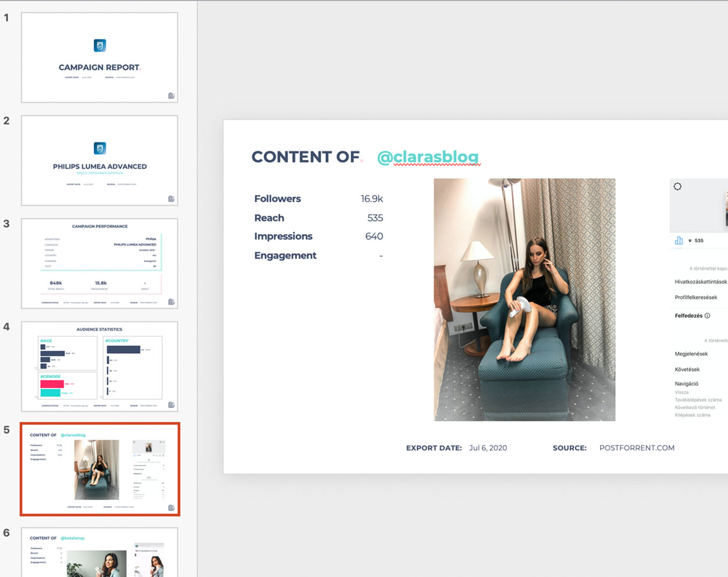Select the POSTFORRENT.COM source text
Viewport: 728px width, 577px height.
pos(637,448)
